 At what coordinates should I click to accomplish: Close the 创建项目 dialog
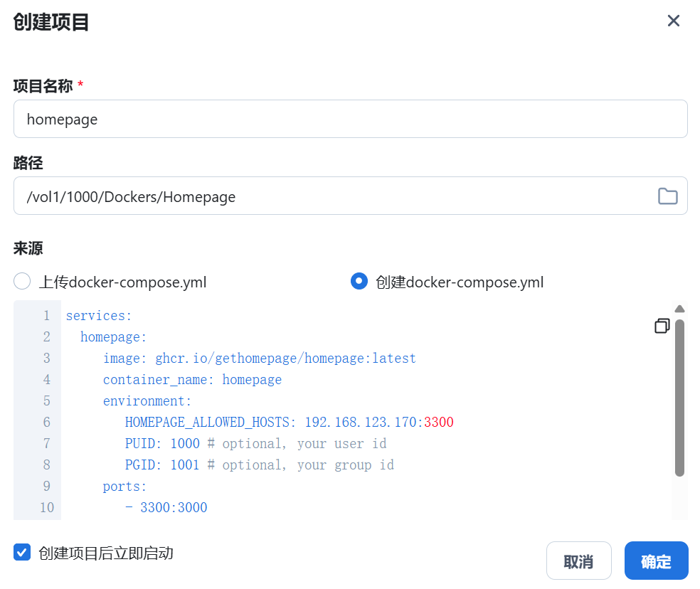click(673, 21)
